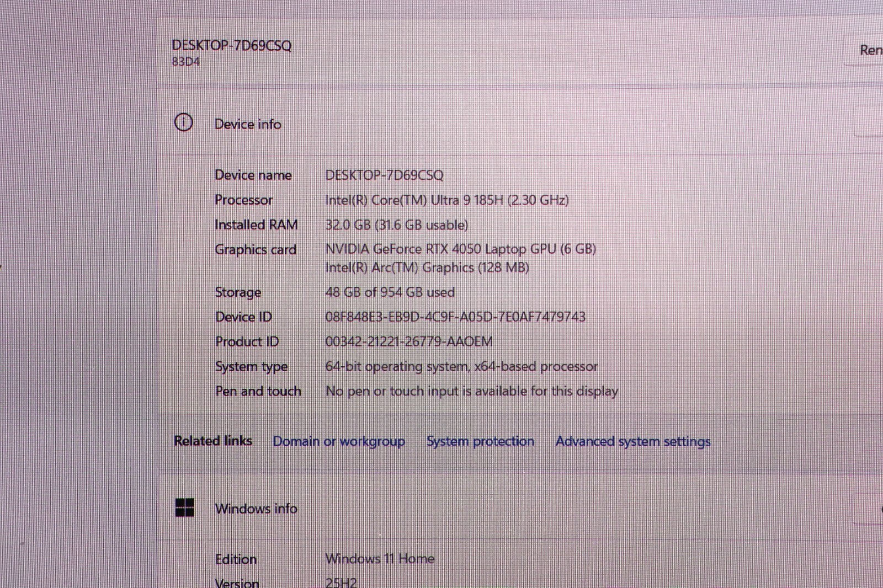Click the Related links label
Screen dimensions: 883x588
click(213, 441)
